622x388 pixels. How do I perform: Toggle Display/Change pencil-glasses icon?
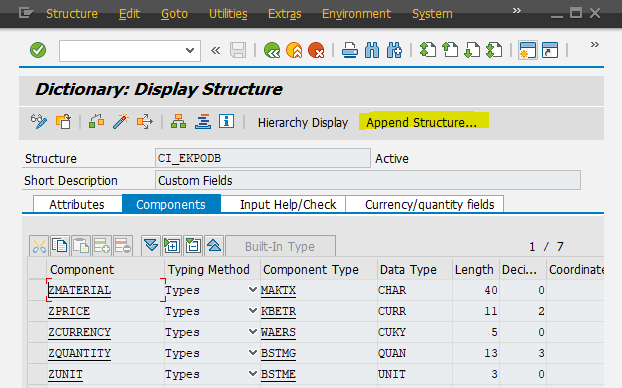tap(39, 121)
